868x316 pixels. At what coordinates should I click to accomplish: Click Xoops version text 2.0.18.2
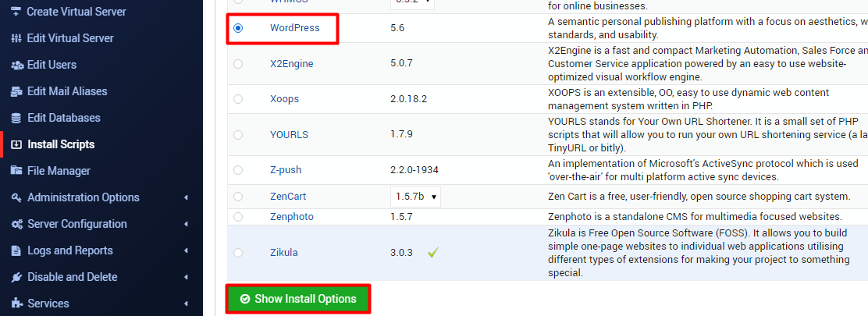408,99
